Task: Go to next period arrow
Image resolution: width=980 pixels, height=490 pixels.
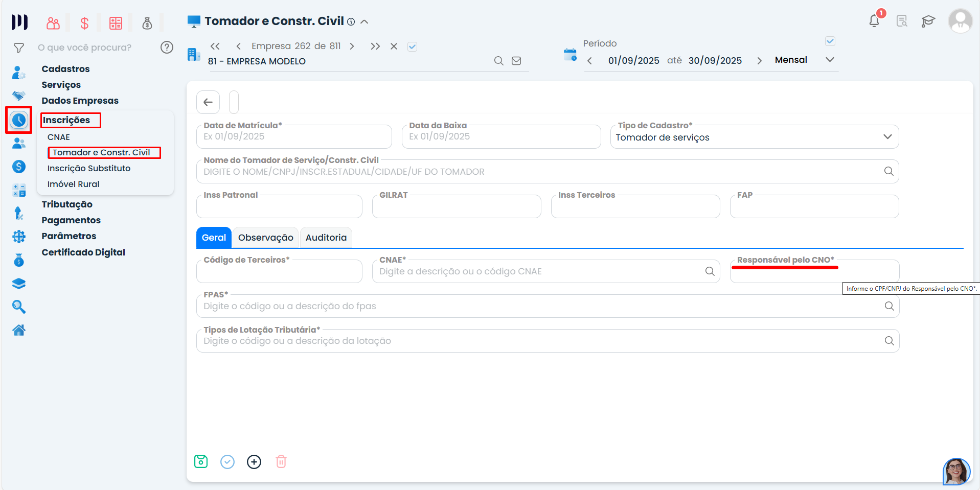Action: point(760,61)
